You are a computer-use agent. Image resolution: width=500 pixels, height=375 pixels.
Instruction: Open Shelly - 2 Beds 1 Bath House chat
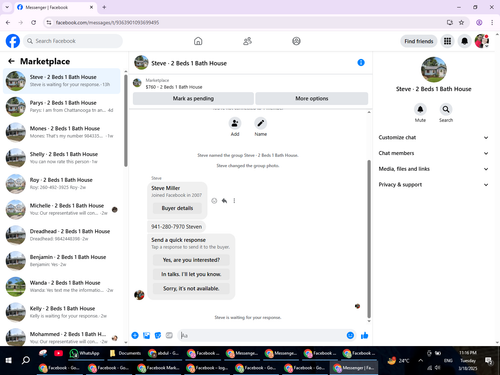point(62,158)
